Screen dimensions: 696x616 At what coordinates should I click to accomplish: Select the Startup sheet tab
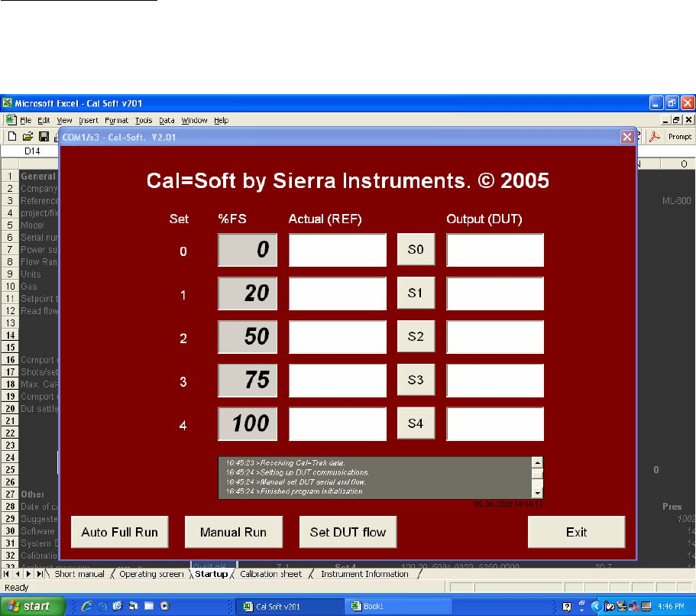click(212, 574)
